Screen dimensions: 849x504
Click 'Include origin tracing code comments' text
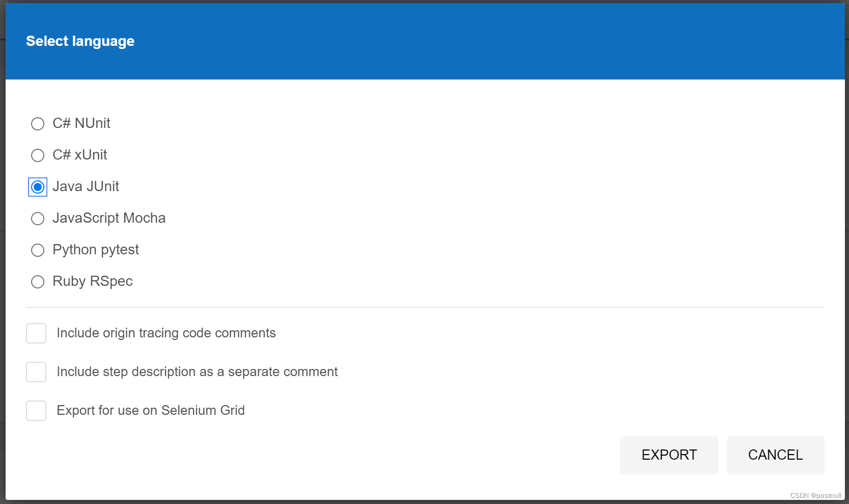pyautogui.click(x=166, y=333)
